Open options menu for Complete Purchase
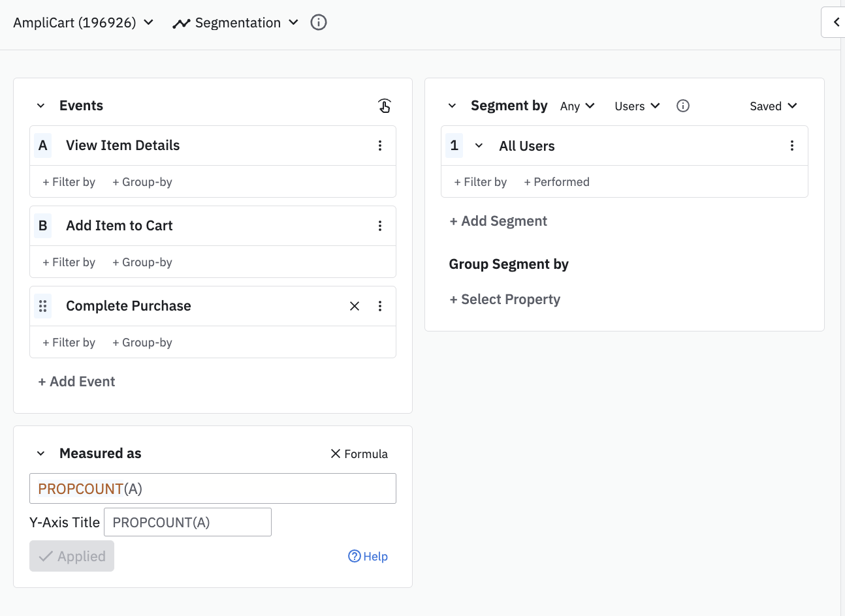The width and height of the screenshot is (845, 616). click(380, 306)
